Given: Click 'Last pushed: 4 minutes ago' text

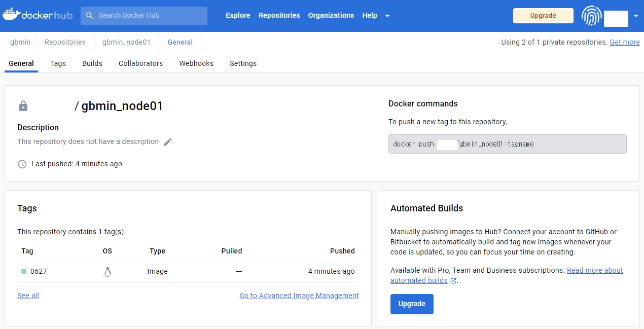Looking at the screenshot, I should tap(77, 164).
